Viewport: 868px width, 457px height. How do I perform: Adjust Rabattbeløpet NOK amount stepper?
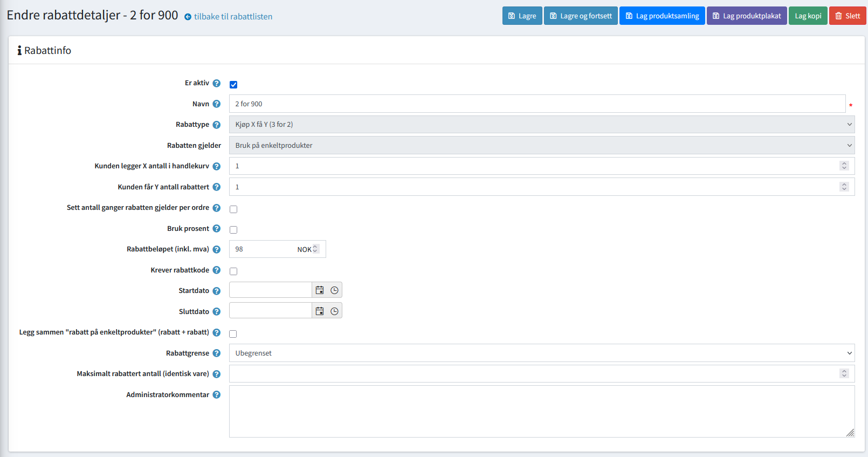coord(315,249)
